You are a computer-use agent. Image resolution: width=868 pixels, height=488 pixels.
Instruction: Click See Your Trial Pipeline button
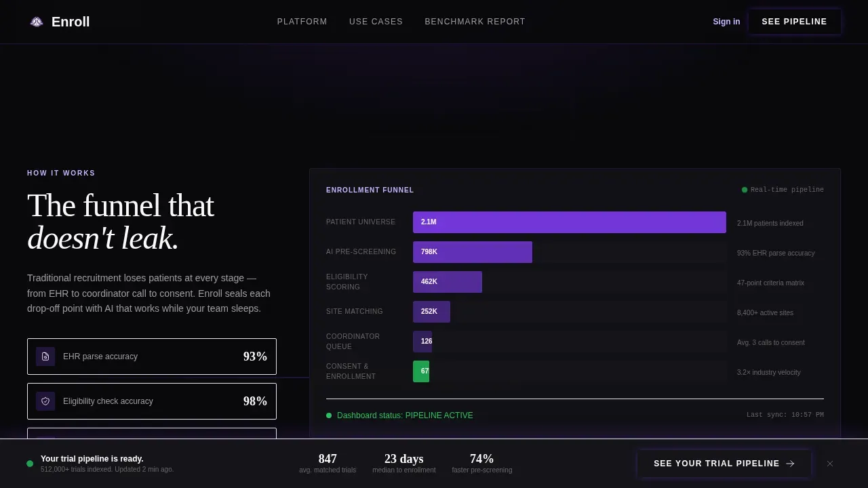(x=724, y=464)
